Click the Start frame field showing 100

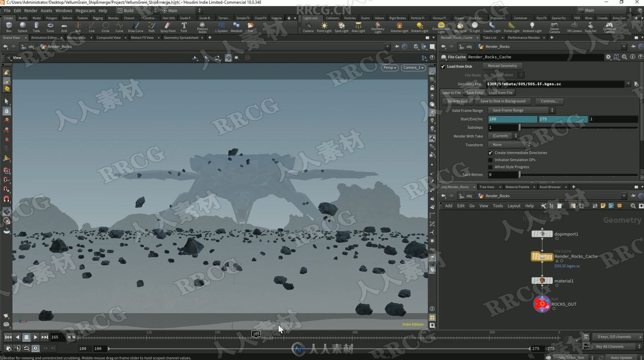[512, 119]
